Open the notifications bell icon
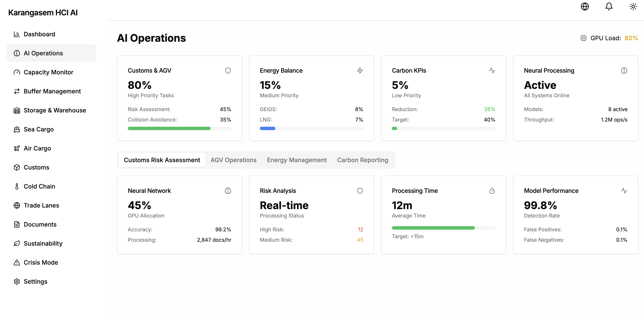Screen dimensions: 644x320 click(x=609, y=6)
